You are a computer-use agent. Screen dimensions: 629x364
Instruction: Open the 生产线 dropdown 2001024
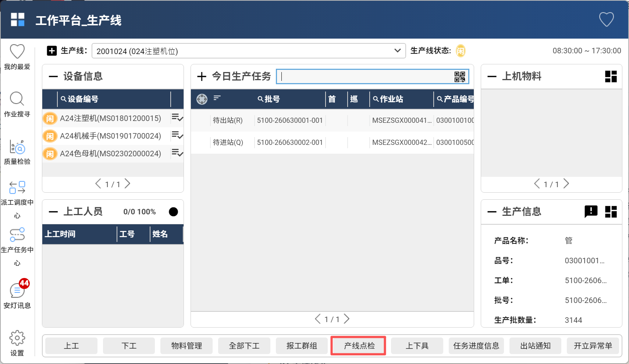pos(249,51)
